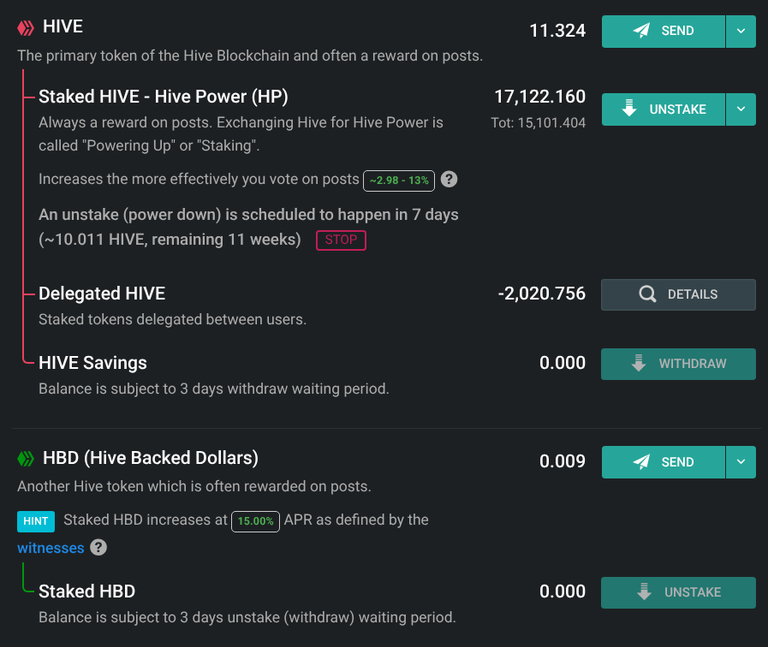Click the 15.00% APR badge
The height and width of the screenshot is (647, 768).
(x=255, y=521)
